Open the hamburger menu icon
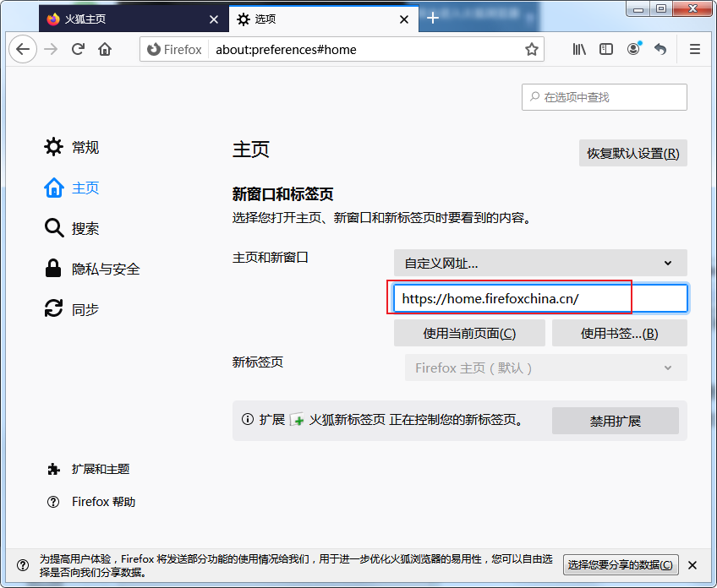This screenshot has height=588, width=717. click(x=694, y=49)
